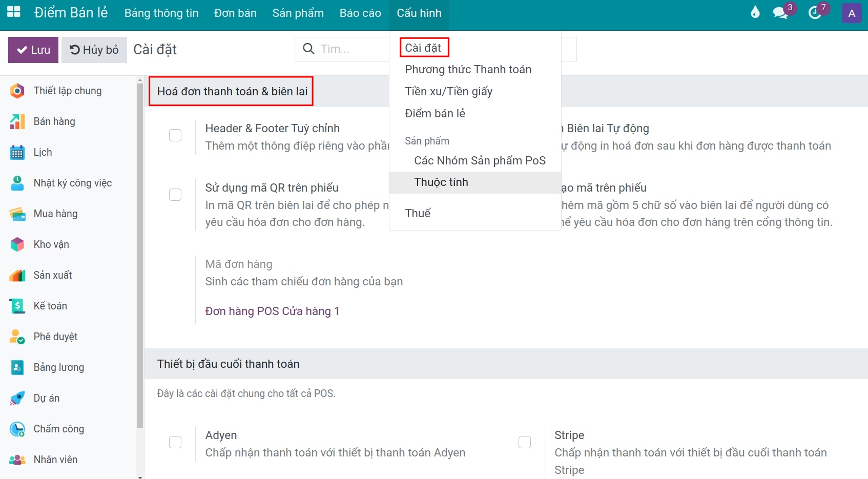The width and height of the screenshot is (868, 479).
Task: Click the Tìm... search input field
Action: (354, 49)
